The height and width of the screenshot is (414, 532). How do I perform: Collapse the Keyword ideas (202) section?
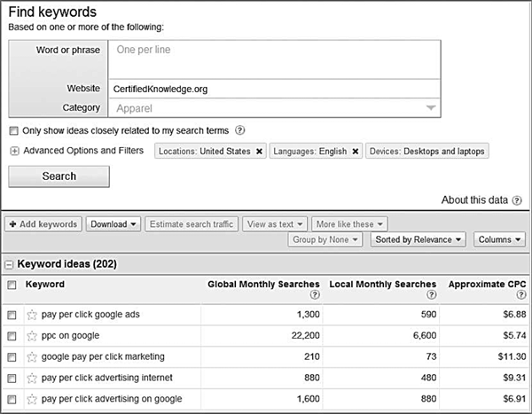coord(9,264)
